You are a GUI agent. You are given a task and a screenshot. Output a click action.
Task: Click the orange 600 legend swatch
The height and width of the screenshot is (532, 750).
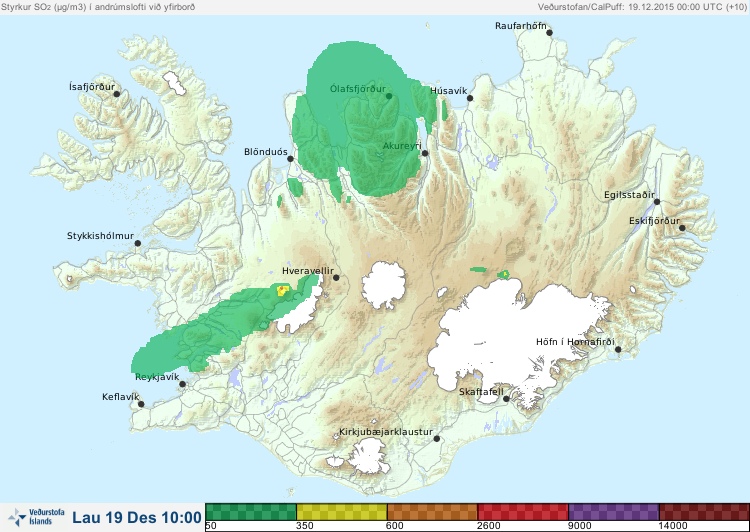coord(432,512)
